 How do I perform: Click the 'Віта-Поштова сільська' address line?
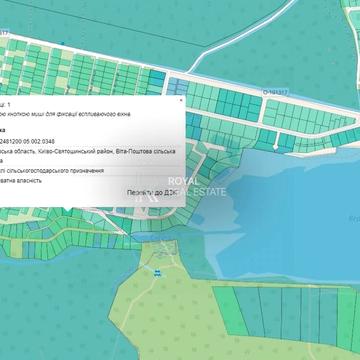point(88,151)
